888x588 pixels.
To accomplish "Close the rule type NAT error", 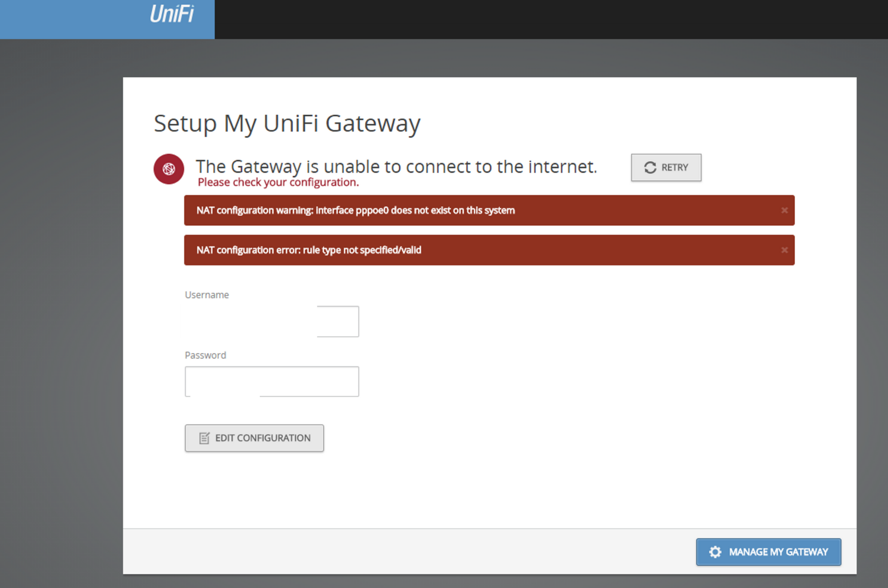I will (x=784, y=250).
